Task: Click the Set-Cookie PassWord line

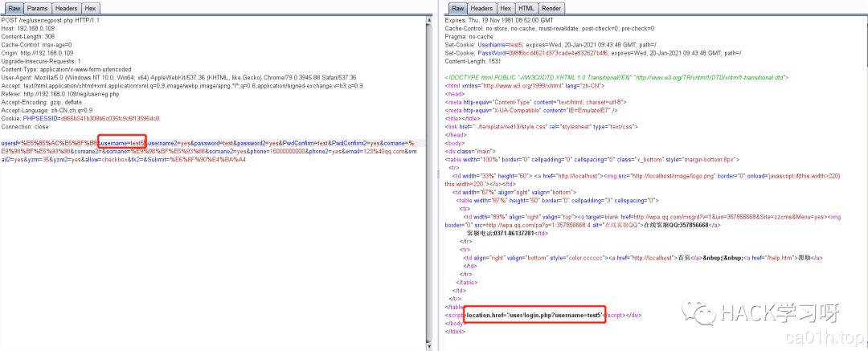Action: (593, 53)
